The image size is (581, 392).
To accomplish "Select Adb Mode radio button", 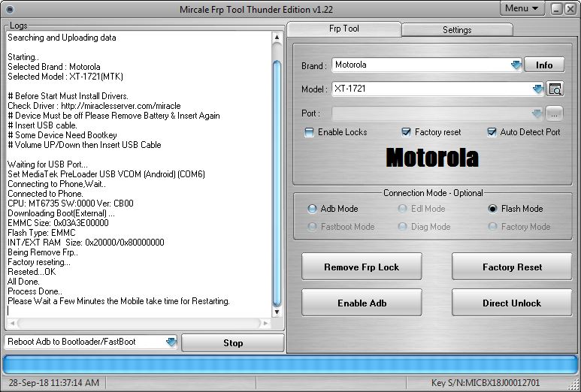I will (x=312, y=209).
